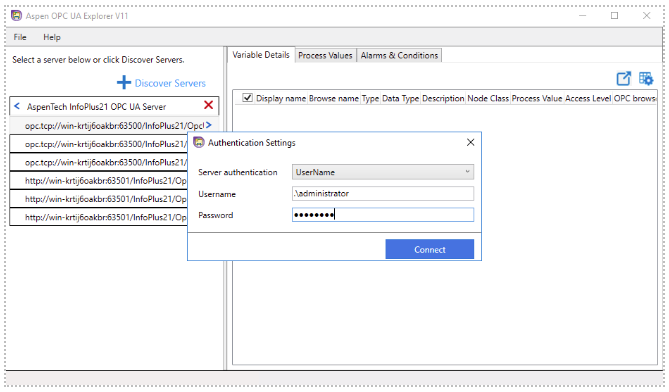Close the Aspen OPC UA Explorer window

[x=646, y=16]
